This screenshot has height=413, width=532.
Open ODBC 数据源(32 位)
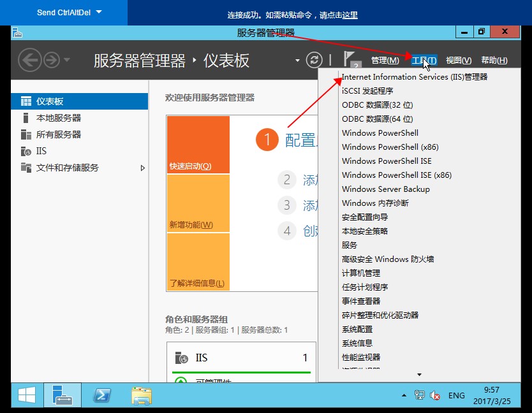tap(377, 105)
